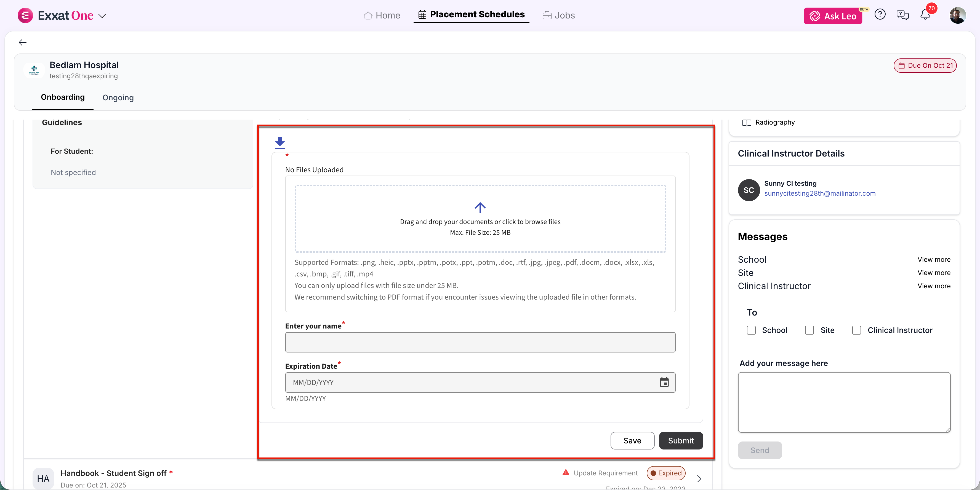Expand the Handbook - Student Sign off row

click(699, 478)
